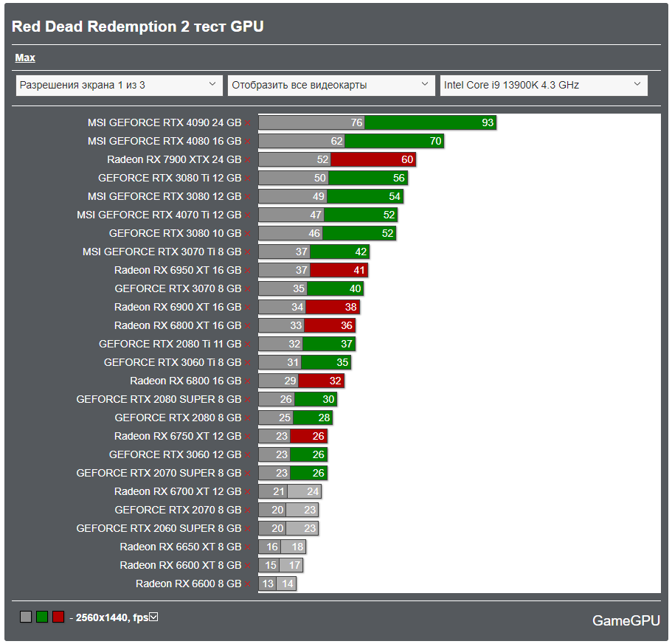Remove GEFORCE RTX 3060 Ti 8 GB row
672x644 pixels.
pyautogui.click(x=248, y=362)
